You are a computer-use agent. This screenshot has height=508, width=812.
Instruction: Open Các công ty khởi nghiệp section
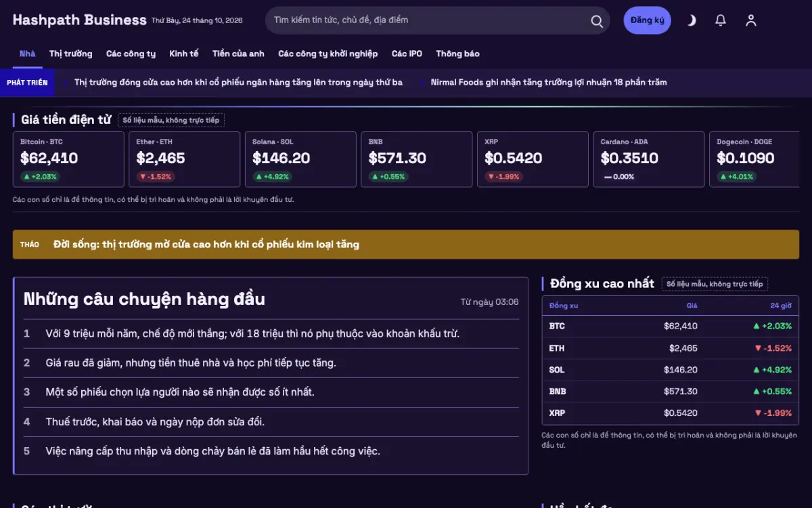328,54
